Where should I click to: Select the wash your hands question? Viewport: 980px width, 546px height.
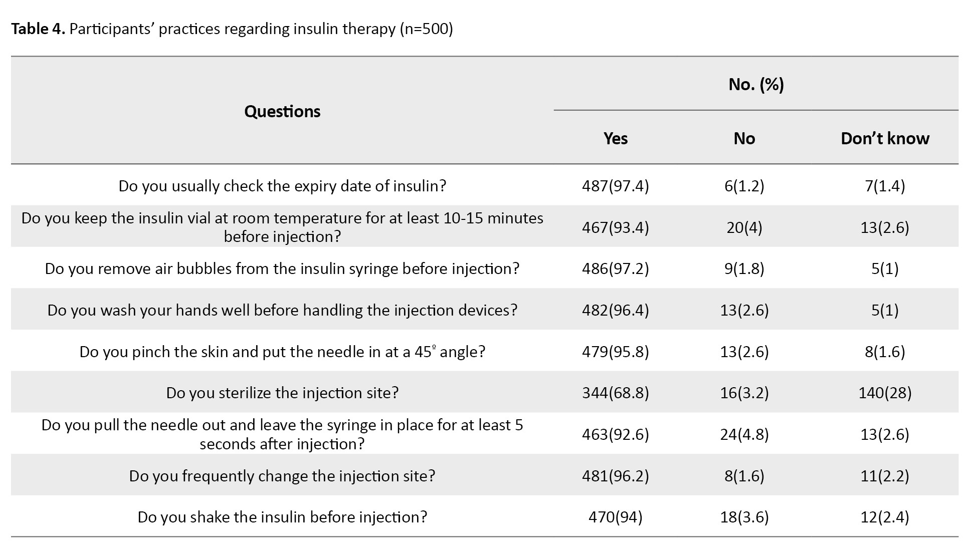pos(282,311)
